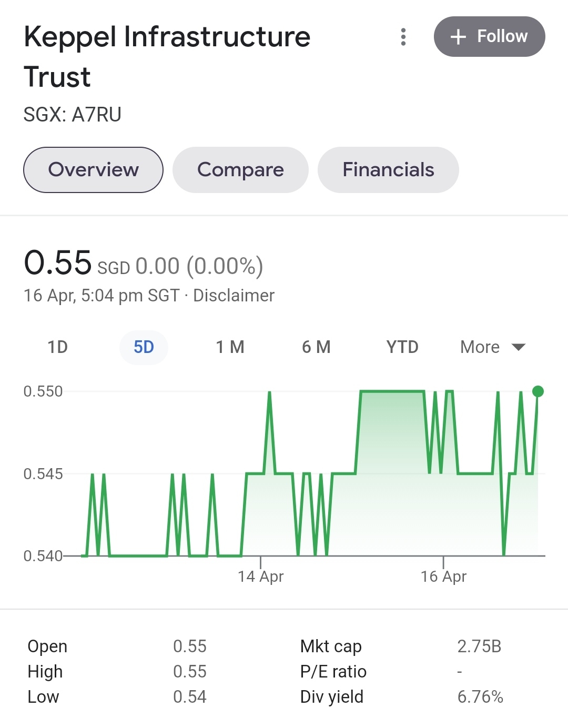Select the 6 M time range
Viewport: 568px width, 728px height.
point(316,347)
